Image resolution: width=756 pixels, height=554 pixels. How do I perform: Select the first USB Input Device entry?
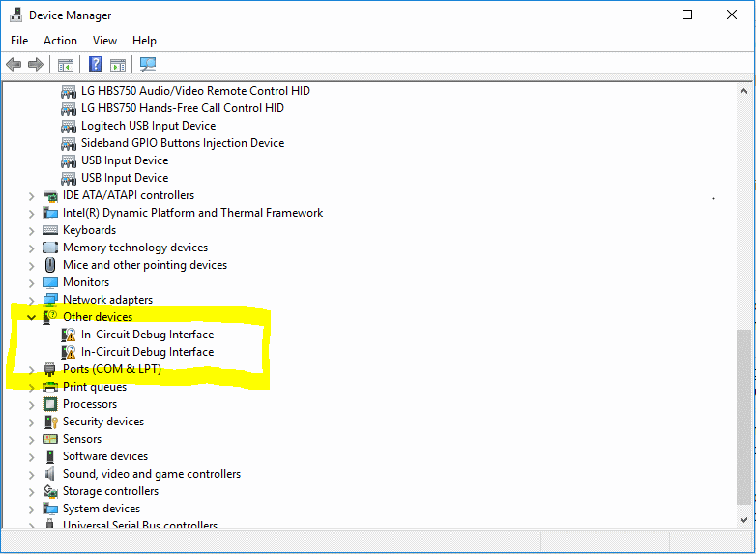pyautogui.click(x=125, y=160)
